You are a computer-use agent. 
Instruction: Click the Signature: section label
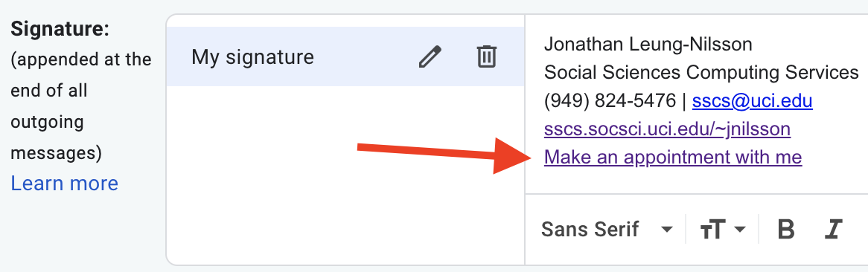tap(60, 29)
